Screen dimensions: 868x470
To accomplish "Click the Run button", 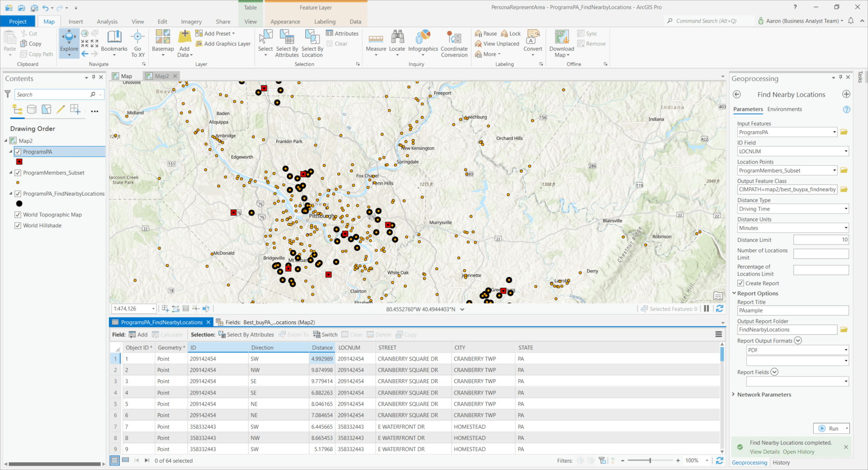I will 831,428.
